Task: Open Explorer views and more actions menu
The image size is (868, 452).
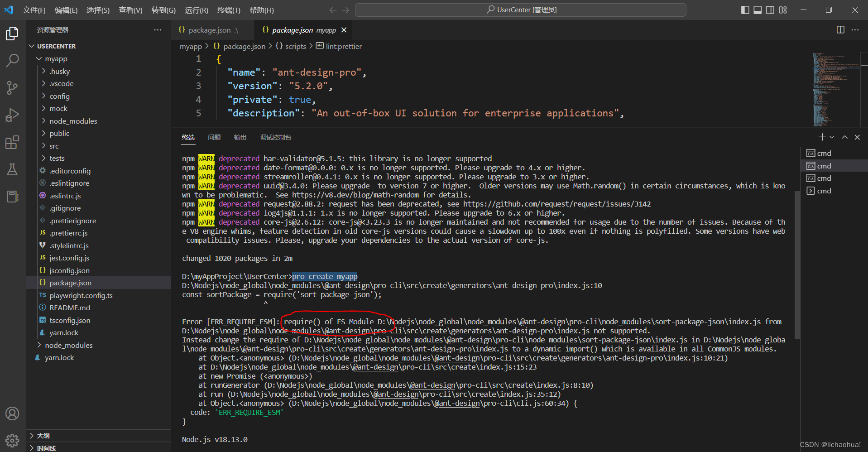Action: pos(158,30)
